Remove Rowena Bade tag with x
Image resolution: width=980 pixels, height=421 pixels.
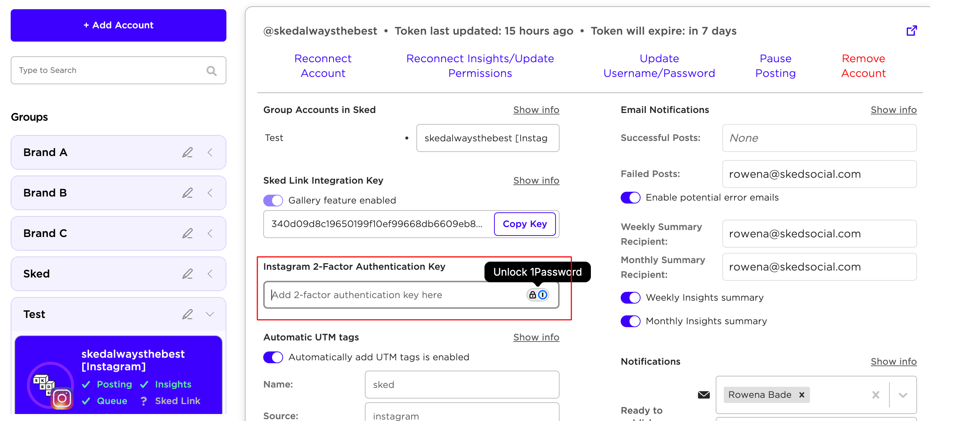801,395
